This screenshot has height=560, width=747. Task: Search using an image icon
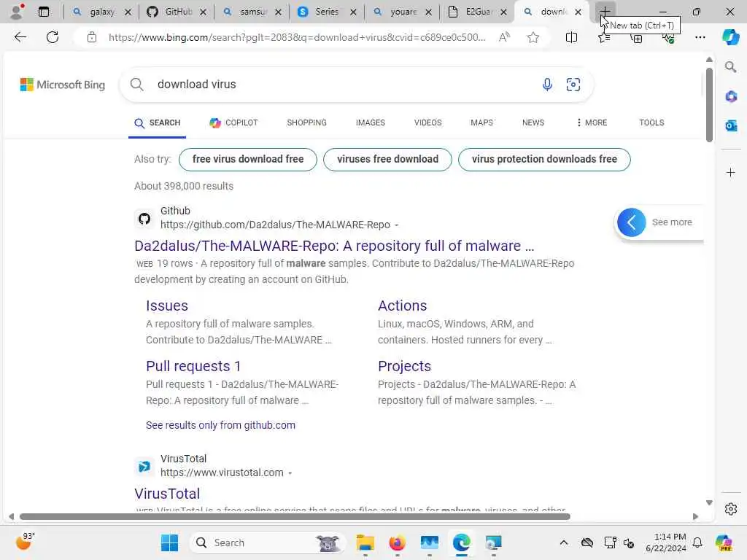[x=573, y=85]
